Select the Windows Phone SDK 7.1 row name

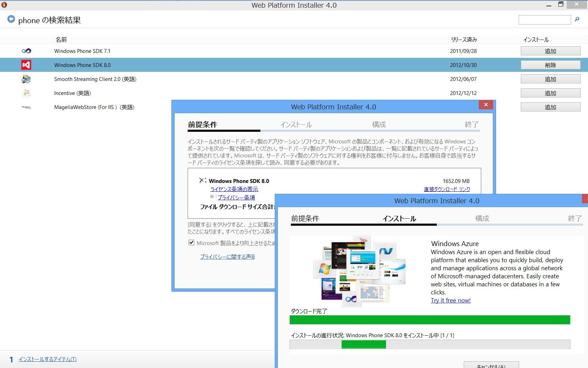[x=82, y=51]
